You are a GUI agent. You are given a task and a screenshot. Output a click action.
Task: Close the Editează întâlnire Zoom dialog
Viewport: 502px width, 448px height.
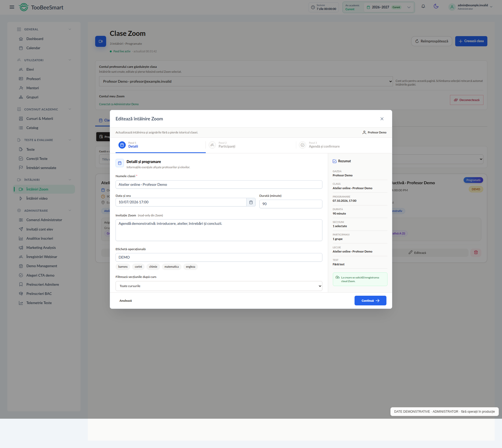pos(382,119)
